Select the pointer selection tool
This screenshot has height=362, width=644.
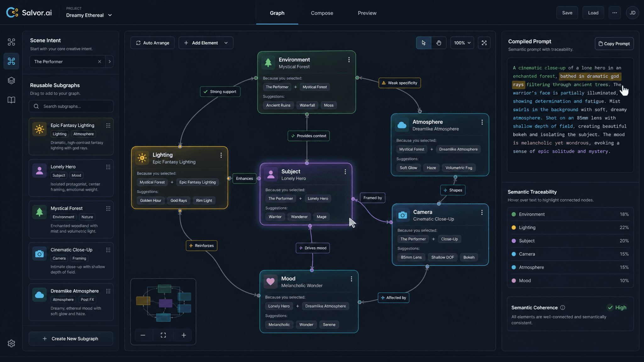(424, 43)
